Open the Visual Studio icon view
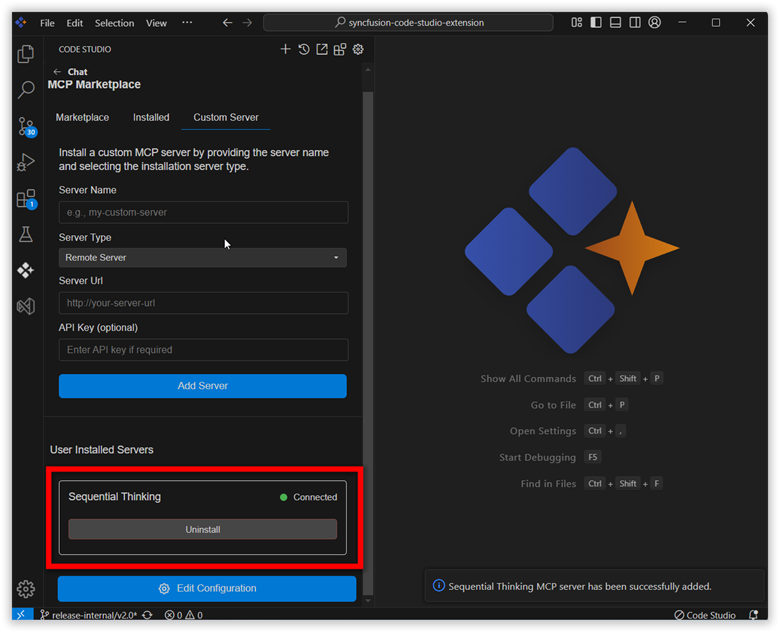This screenshot has height=633, width=780. click(x=26, y=306)
